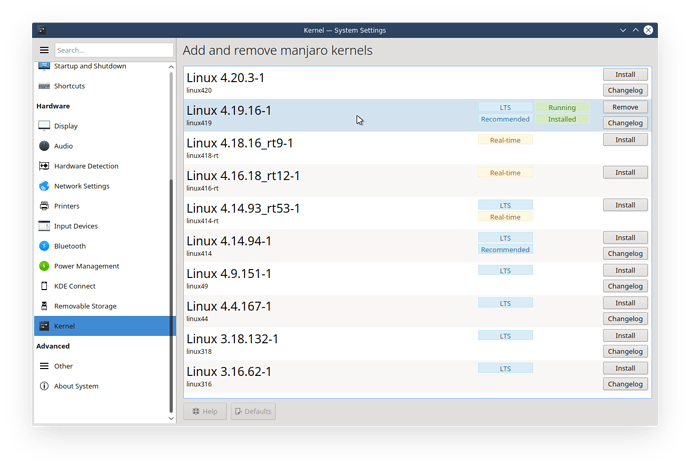Viewport: 690px width, 467px height.
Task: Click the title bar application icon
Action: (41, 30)
